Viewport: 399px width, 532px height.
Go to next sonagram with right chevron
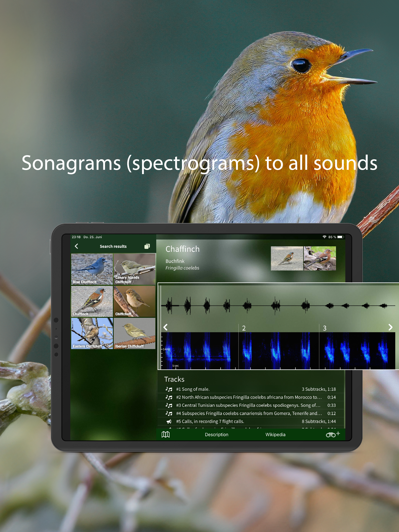point(390,327)
